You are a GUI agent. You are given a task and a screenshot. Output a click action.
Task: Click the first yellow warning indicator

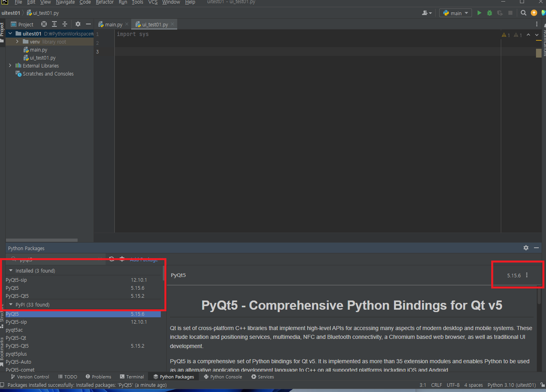pos(506,35)
